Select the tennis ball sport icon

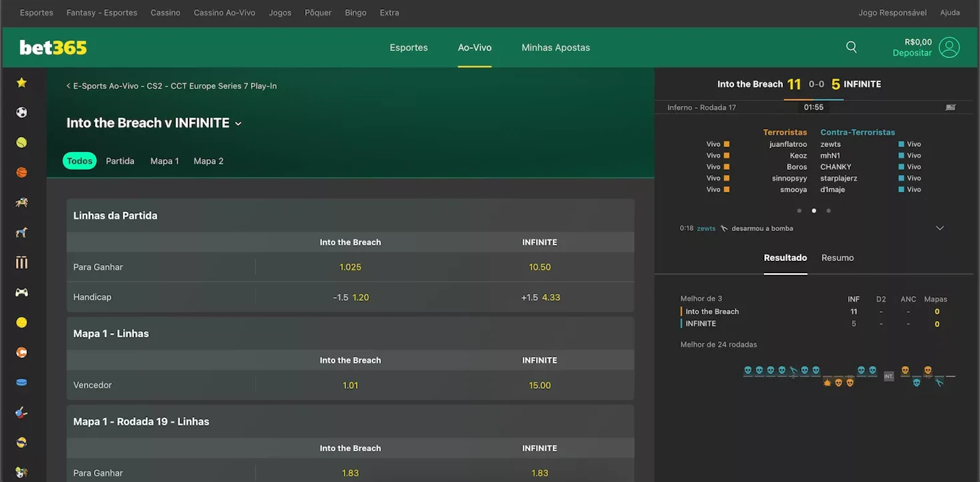21,143
